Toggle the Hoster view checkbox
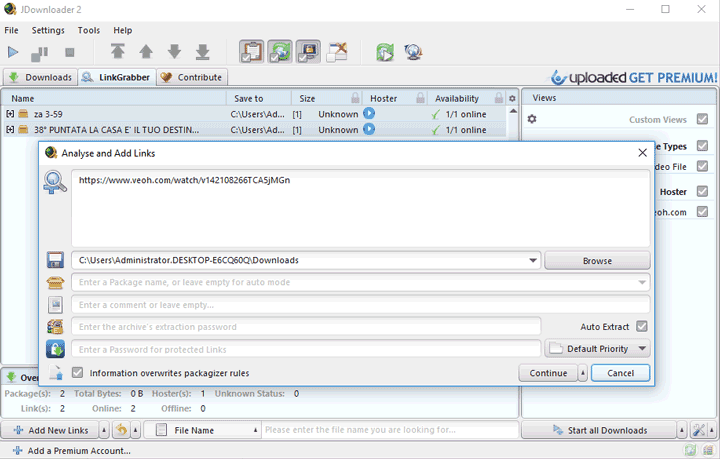Viewport: 720px width, 459px height. click(x=702, y=191)
